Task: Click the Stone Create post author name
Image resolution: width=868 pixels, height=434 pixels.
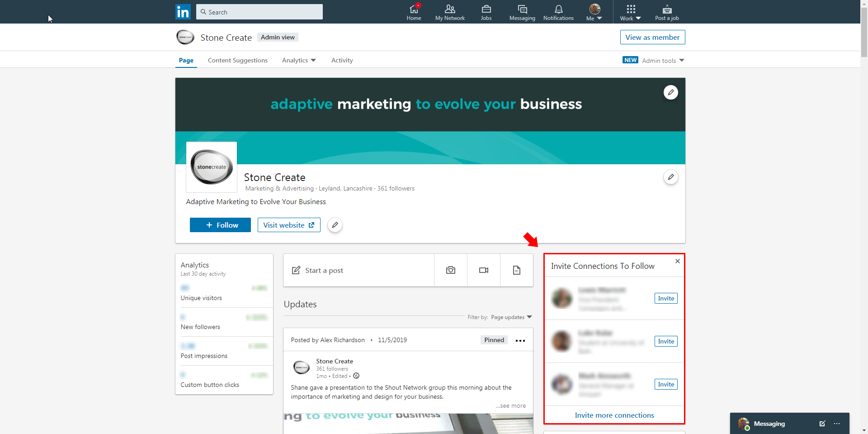Action: (335, 361)
